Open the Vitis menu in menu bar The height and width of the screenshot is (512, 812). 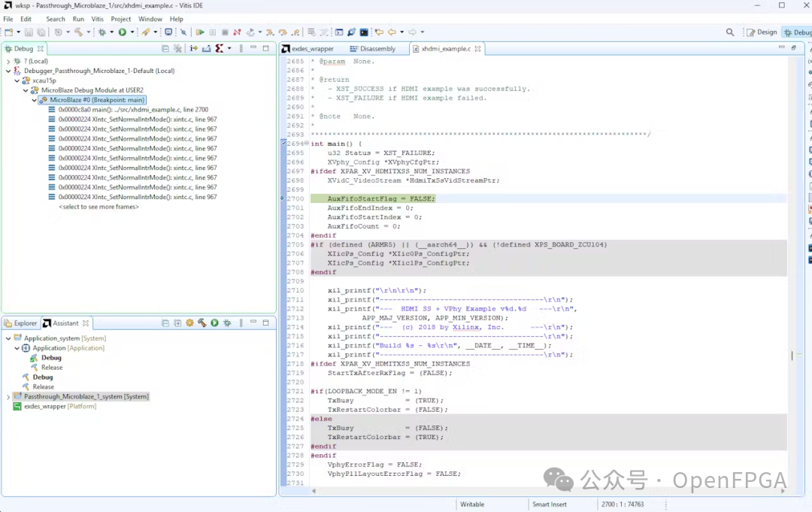(x=98, y=19)
